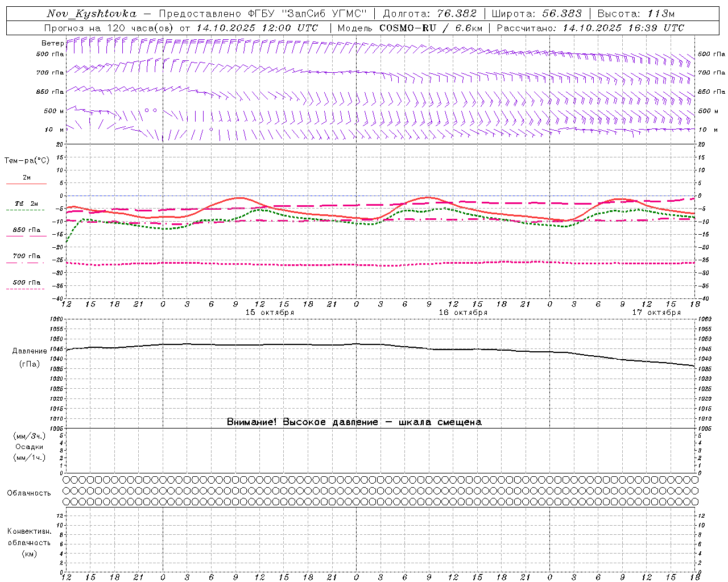The height and width of the screenshot is (582, 728).
Task: Click the Давление panel label
Action: [30, 351]
